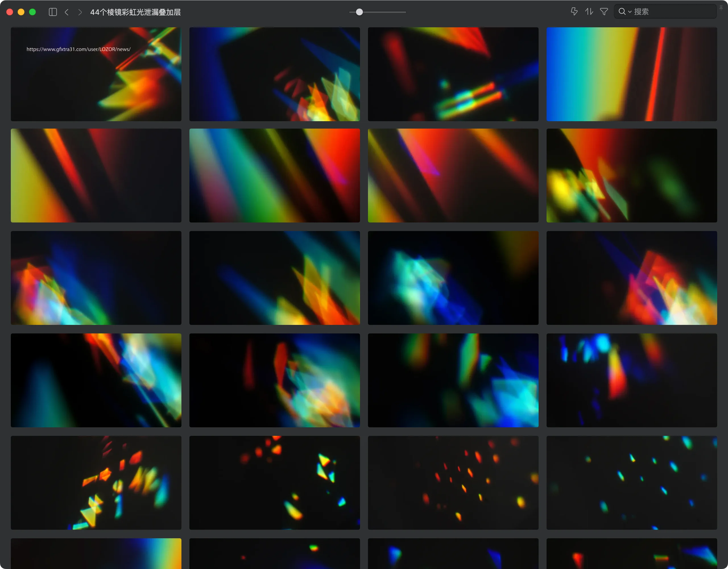728x569 pixels.
Task: Open the sort order arrows icon
Action: (x=589, y=12)
